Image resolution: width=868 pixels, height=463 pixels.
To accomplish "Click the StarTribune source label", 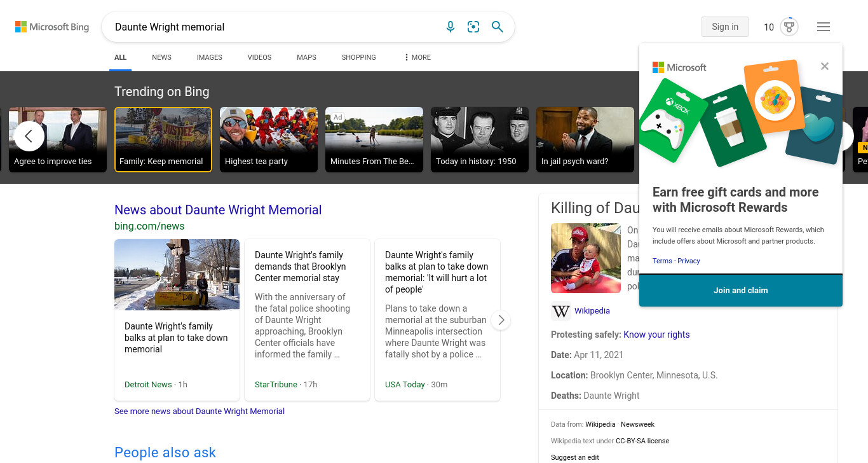I will click(276, 385).
